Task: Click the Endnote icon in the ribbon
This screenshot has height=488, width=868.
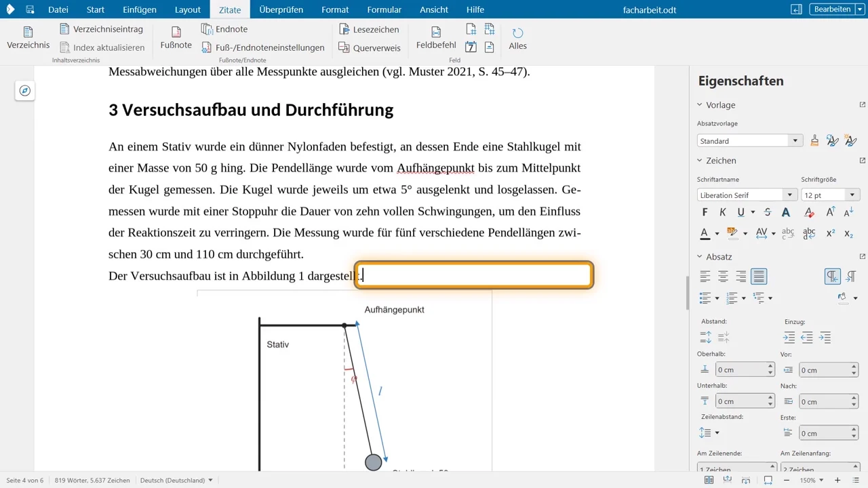Action: [x=207, y=29]
